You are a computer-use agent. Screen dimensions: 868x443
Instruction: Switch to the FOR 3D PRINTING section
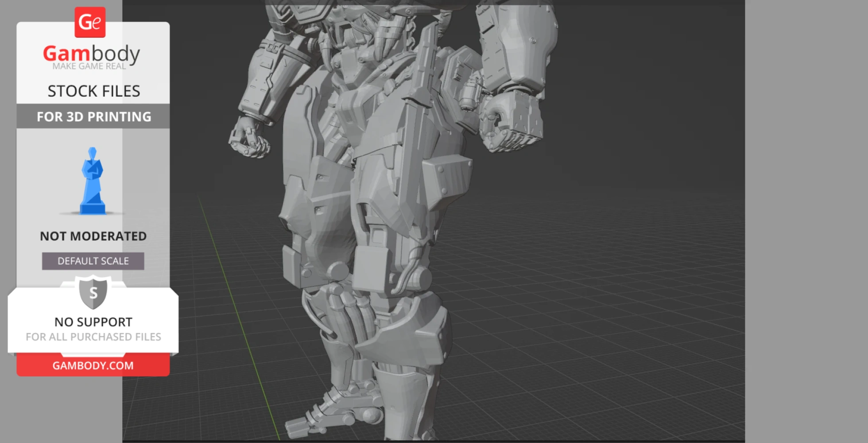[x=93, y=117]
